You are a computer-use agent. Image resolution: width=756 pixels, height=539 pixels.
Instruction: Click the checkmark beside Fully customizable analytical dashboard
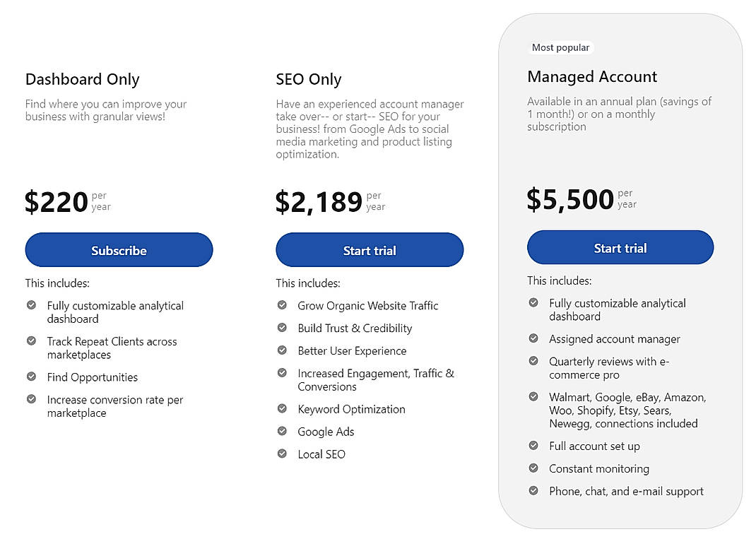tap(31, 305)
